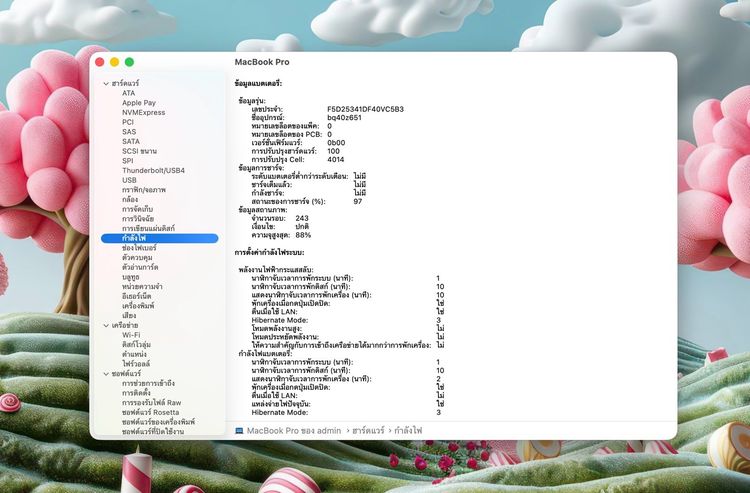This screenshot has height=493, width=750.
Task: Click the yellow minimize window button
Action: (114, 62)
